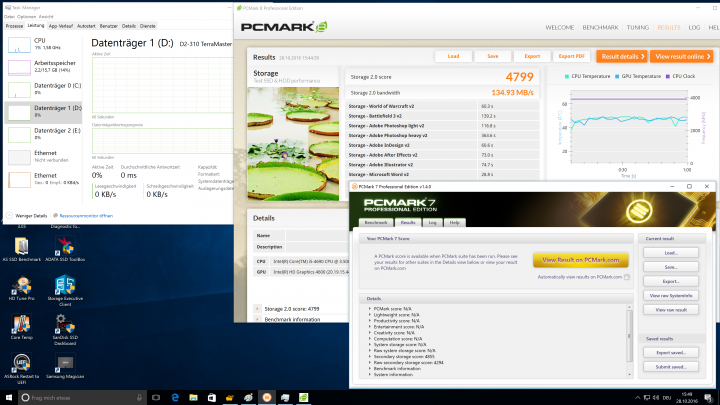Show hidden system tray icons
Screen dimensions: 720x405
pos(637,398)
